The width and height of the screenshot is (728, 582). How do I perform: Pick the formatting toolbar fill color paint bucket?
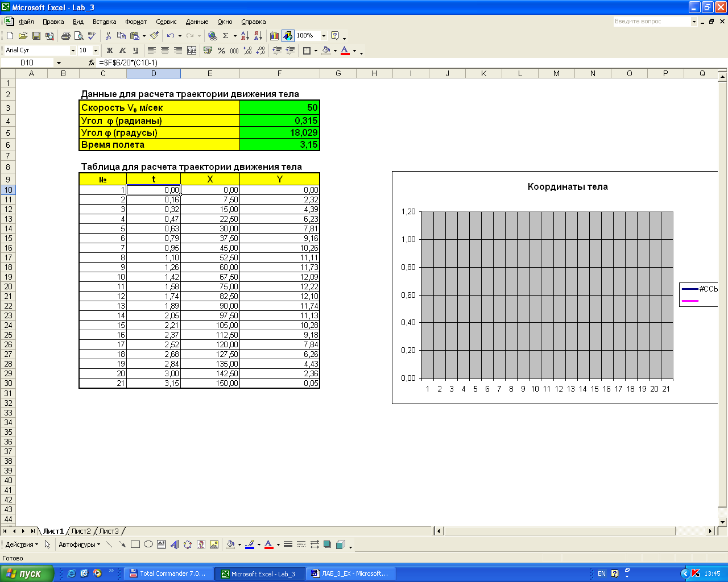coord(326,51)
